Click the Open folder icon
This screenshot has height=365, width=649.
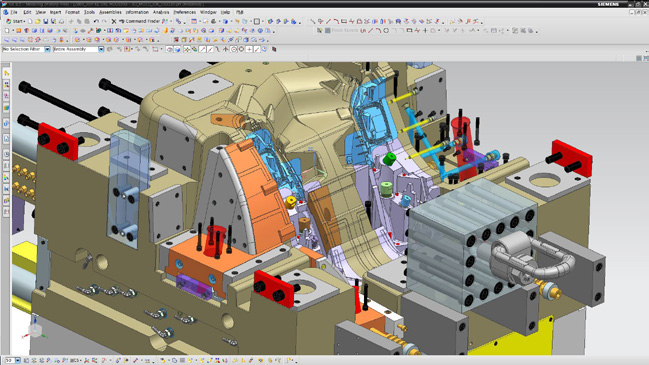click(38, 21)
